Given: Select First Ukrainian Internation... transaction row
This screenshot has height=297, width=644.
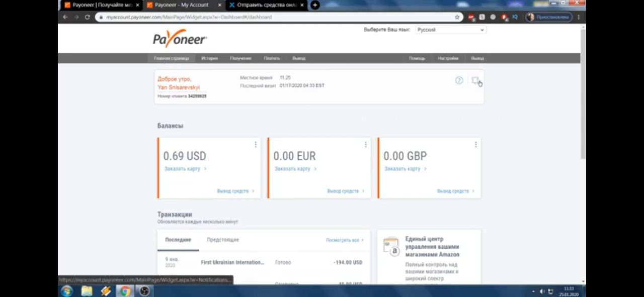Looking at the screenshot, I should click(264, 262).
